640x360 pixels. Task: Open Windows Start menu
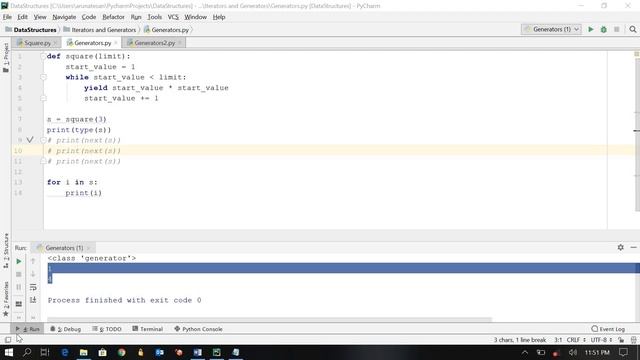9,352
